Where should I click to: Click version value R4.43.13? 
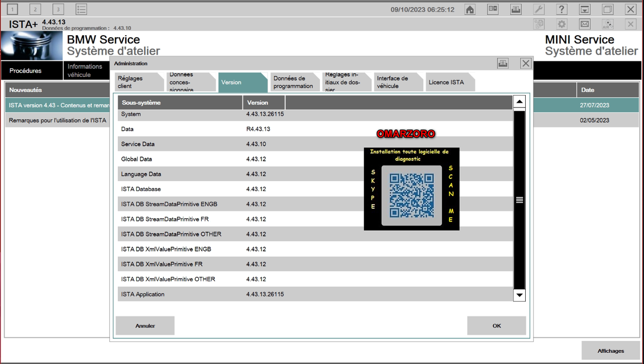258,129
